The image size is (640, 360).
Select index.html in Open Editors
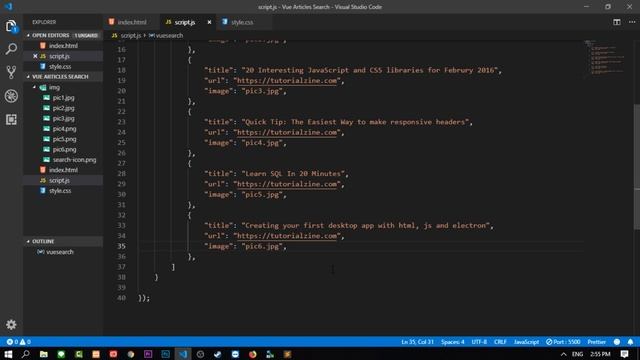point(63,46)
